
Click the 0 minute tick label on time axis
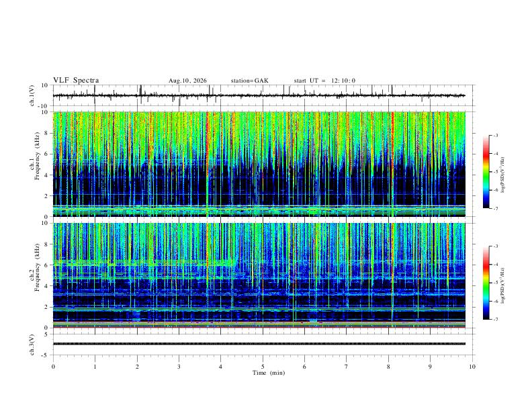(53, 367)
